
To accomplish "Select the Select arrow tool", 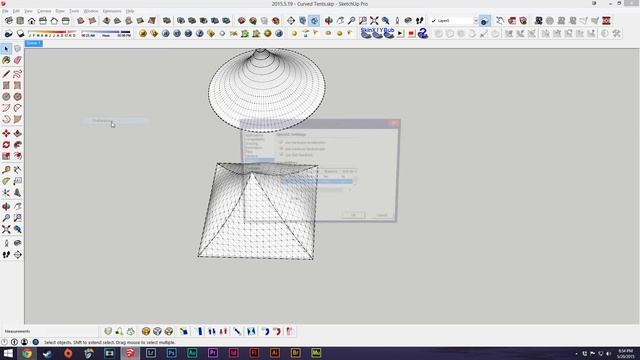I will tap(6, 49).
